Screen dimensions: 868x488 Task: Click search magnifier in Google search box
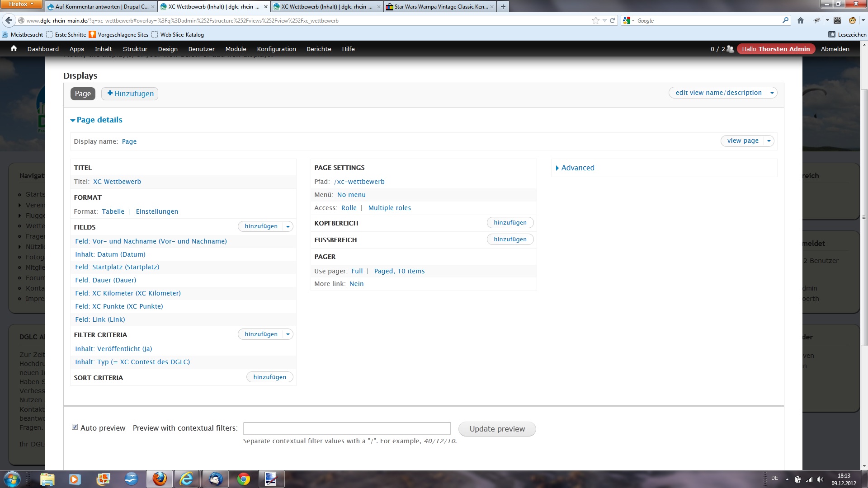click(x=785, y=20)
